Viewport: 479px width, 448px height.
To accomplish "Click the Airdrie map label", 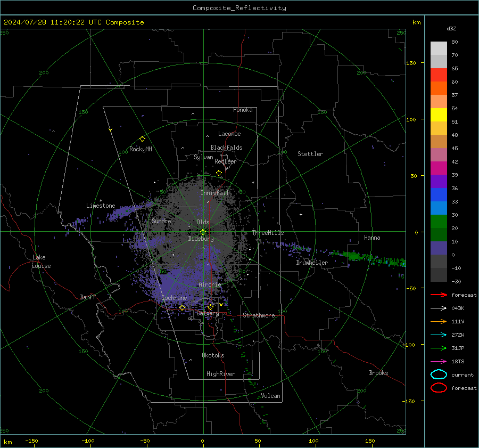I will pos(210,284).
